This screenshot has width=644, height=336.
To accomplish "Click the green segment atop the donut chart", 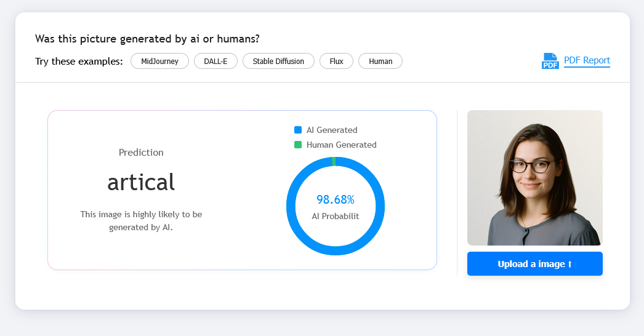I will coord(334,161).
